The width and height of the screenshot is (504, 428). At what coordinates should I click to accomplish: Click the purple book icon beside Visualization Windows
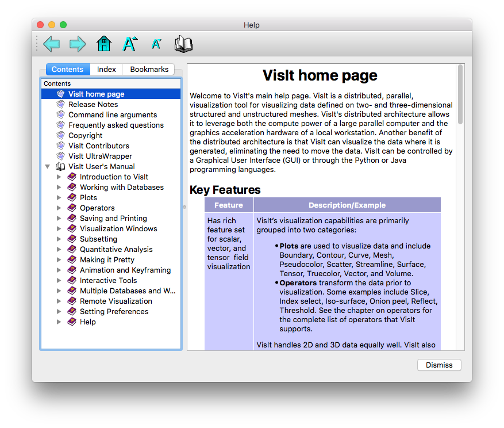[72, 228]
